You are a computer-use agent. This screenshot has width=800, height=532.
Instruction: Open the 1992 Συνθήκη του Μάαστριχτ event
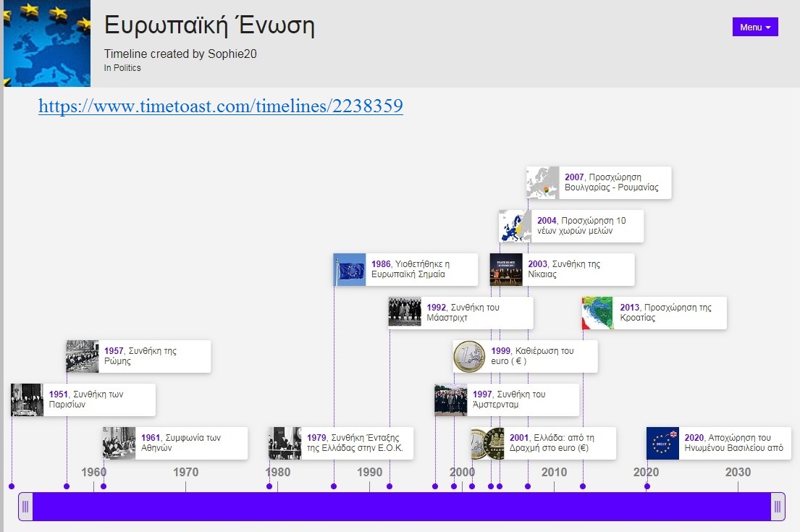[460, 313]
